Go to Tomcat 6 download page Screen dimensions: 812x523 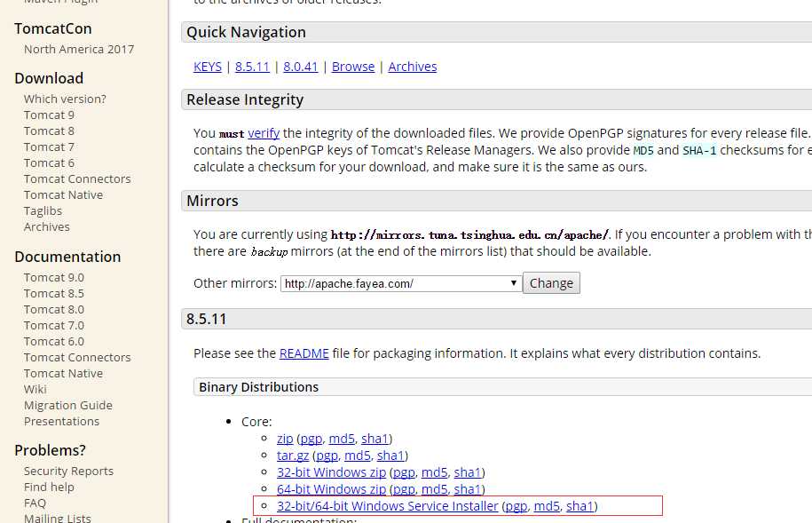[49, 163]
